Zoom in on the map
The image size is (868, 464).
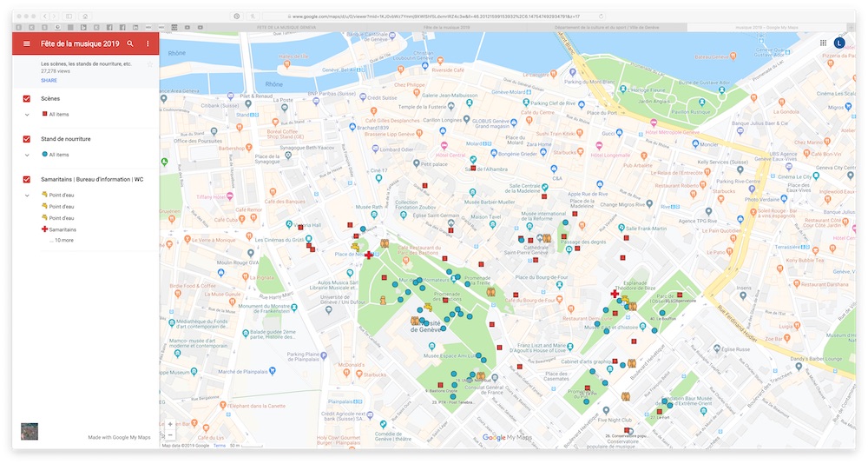169,425
